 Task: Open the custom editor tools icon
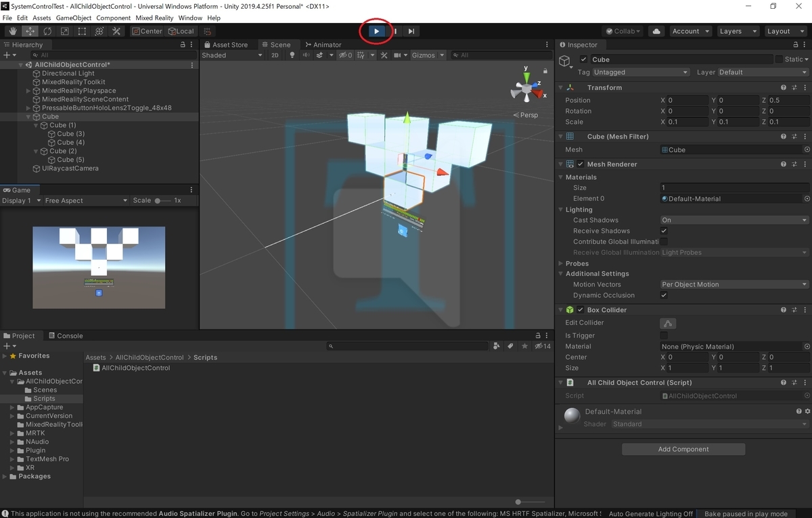116,31
